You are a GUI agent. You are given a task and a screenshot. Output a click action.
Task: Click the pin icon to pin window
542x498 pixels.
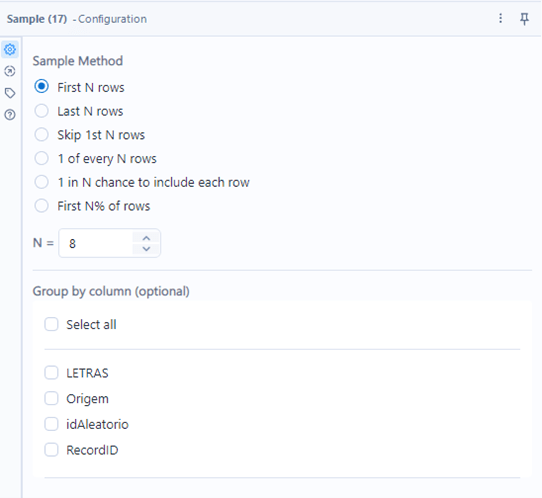point(524,19)
